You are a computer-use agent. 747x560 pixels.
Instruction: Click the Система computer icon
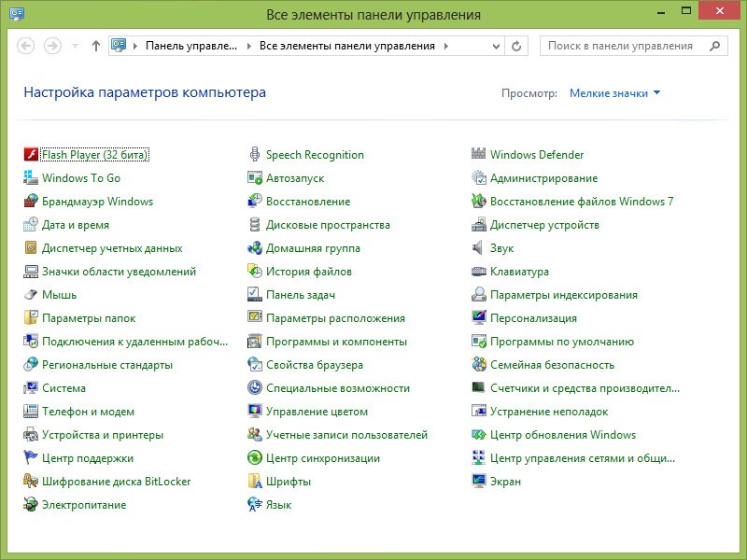[31, 387]
